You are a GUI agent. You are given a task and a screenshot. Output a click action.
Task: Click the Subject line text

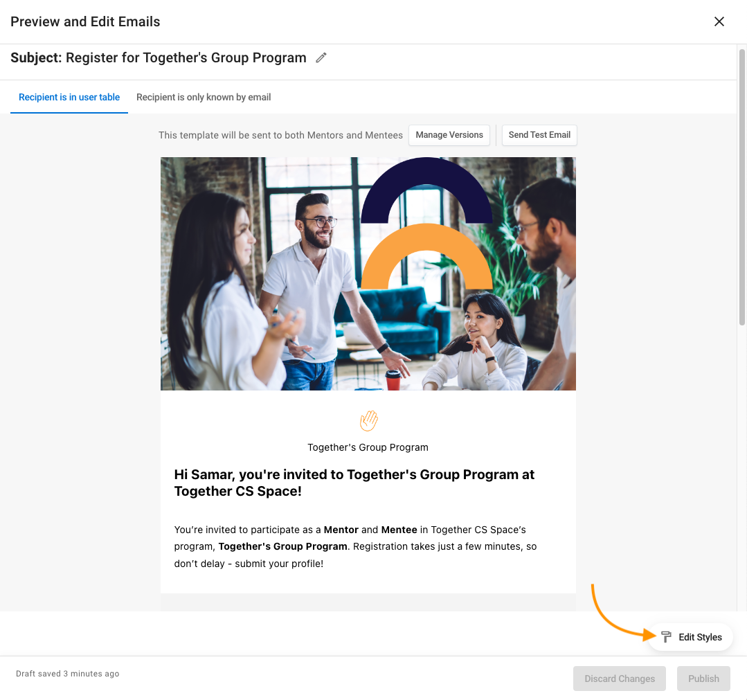(x=158, y=57)
